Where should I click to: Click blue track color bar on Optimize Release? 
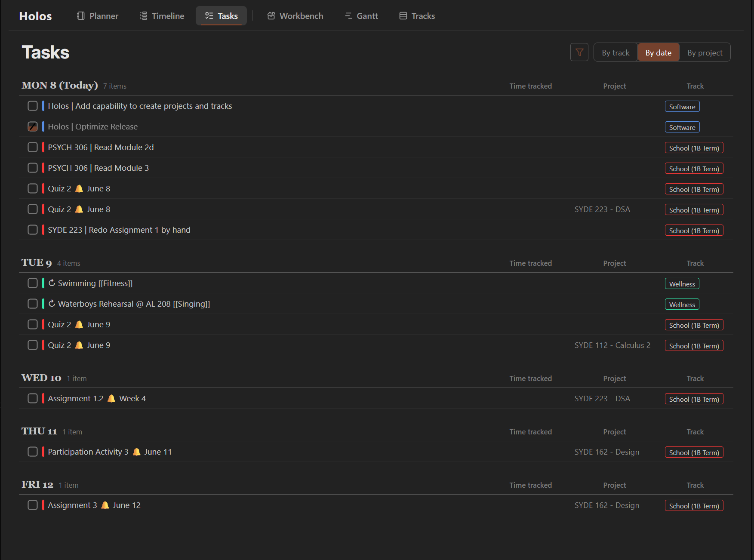(x=43, y=126)
